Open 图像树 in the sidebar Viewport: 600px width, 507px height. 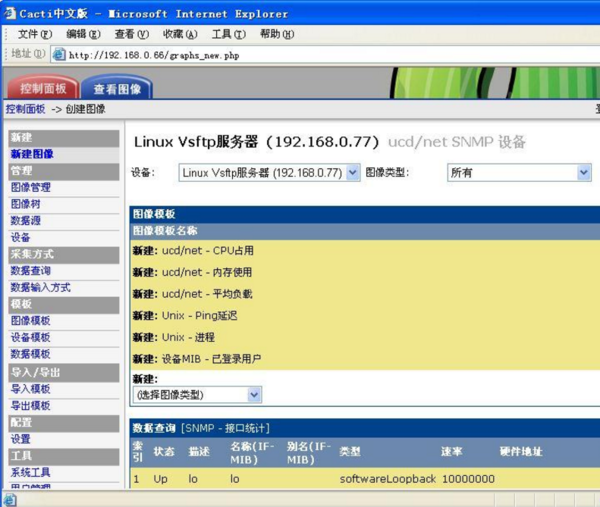click(x=26, y=204)
